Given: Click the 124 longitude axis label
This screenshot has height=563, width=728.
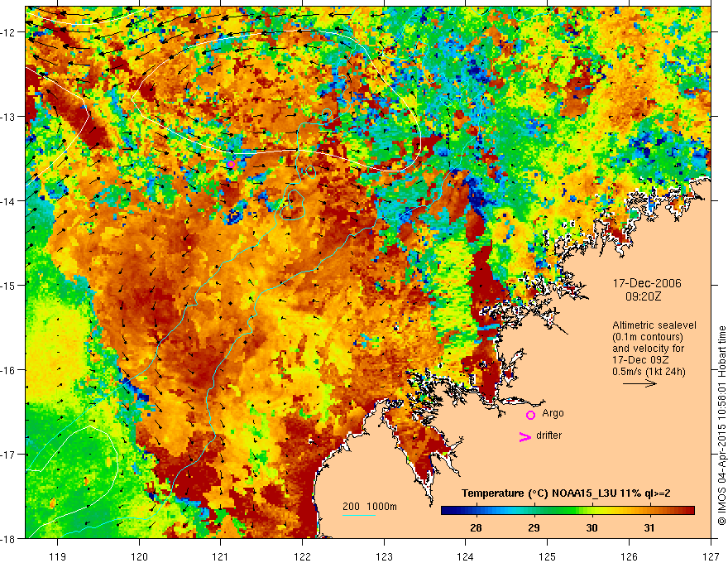Looking at the screenshot, I should [x=466, y=556].
